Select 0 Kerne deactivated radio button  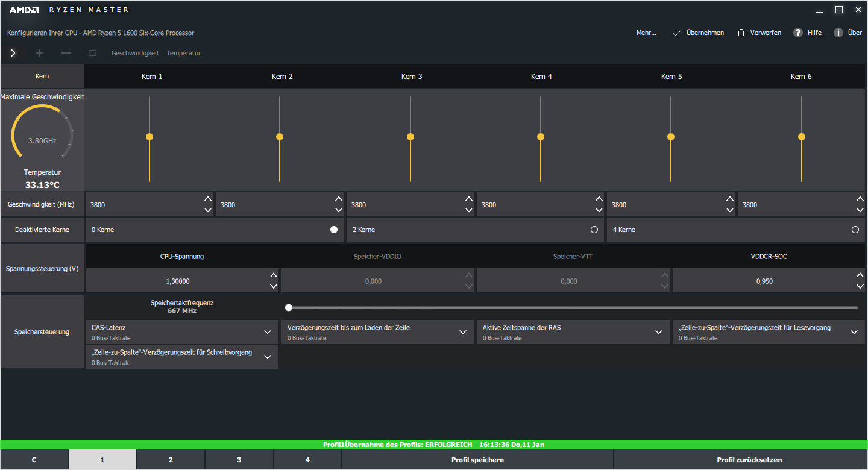tap(334, 230)
